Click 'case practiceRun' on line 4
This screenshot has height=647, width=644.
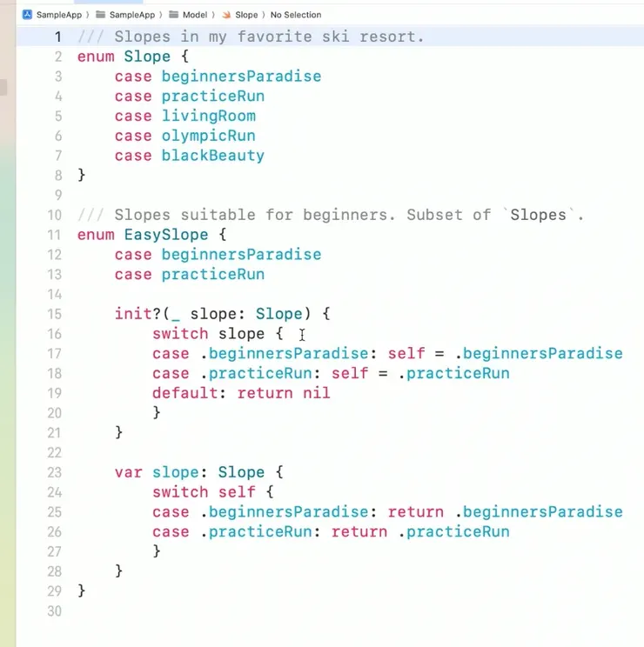pyautogui.click(x=190, y=97)
